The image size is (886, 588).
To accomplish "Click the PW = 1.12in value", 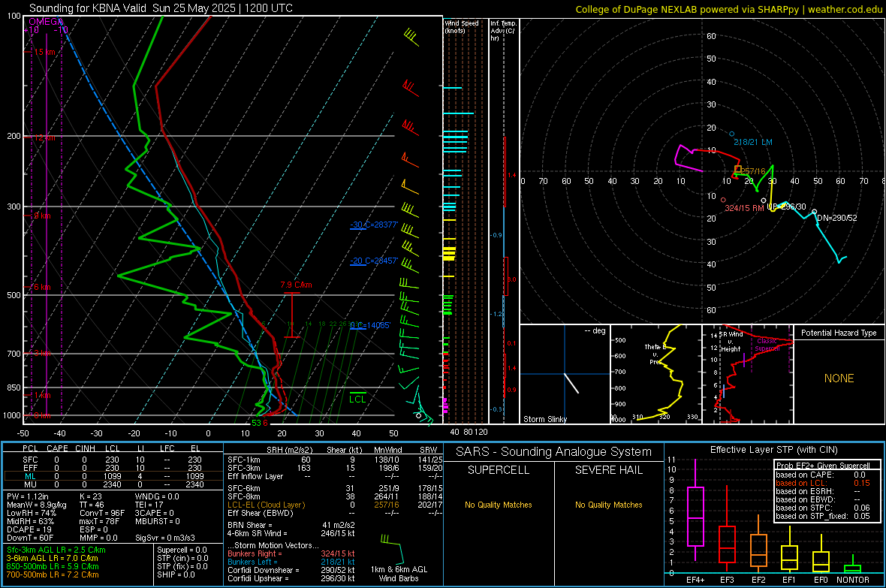I will click(29, 496).
